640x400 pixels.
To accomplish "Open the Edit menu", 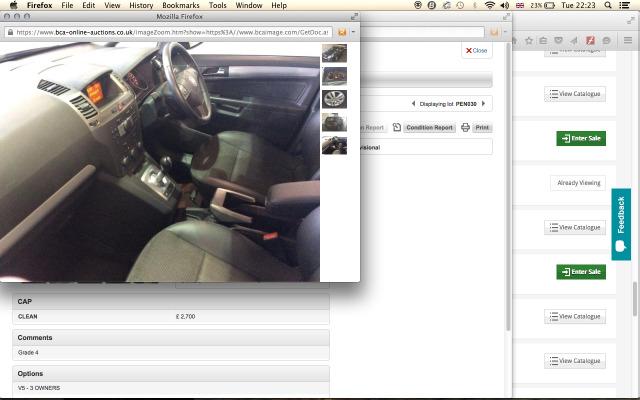I will tap(89, 5).
